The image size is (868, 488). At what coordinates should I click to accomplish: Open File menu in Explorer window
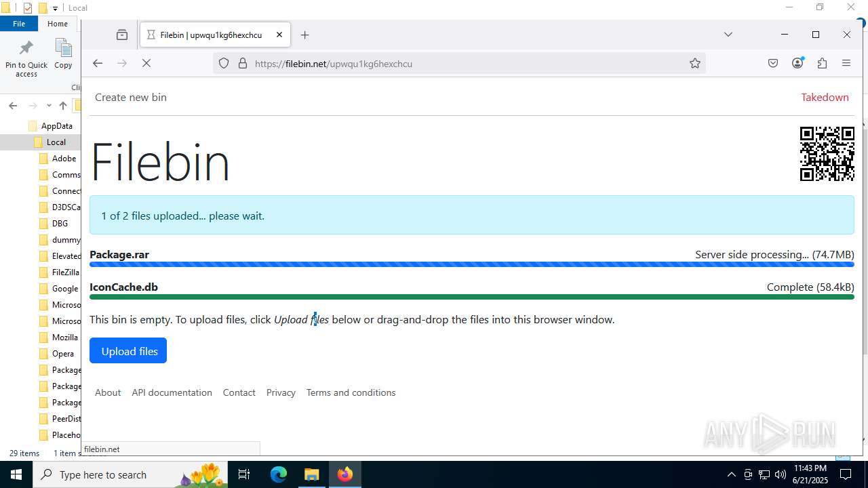point(19,24)
